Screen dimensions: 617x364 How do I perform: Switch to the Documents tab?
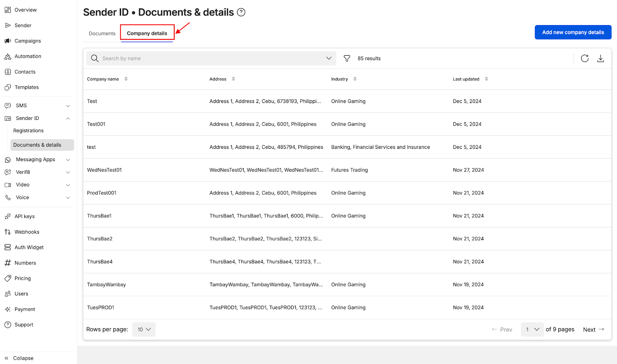tap(102, 34)
